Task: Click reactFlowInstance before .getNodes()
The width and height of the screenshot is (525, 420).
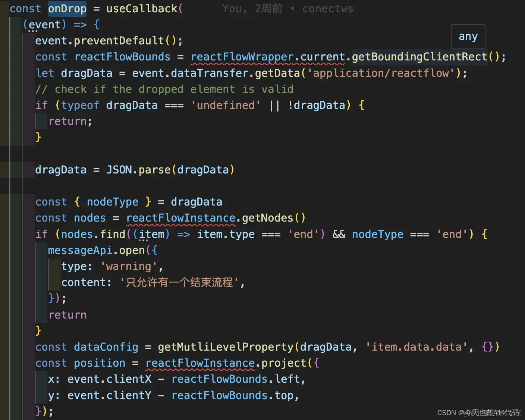Action: [x=181, y=218]
